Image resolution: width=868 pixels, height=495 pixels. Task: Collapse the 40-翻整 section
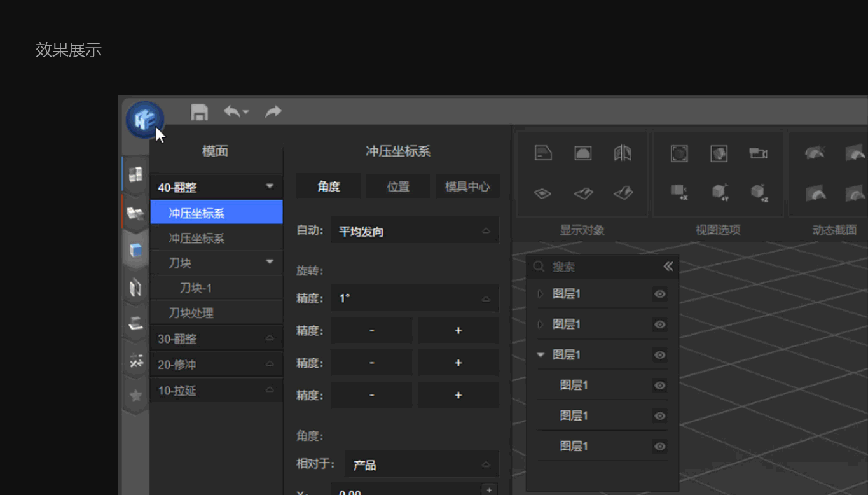[270, 186]
